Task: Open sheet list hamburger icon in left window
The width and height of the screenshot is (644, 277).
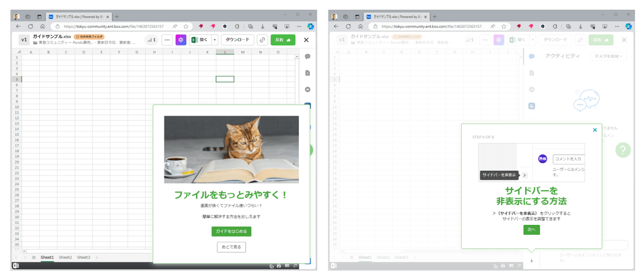Action: 34,257
